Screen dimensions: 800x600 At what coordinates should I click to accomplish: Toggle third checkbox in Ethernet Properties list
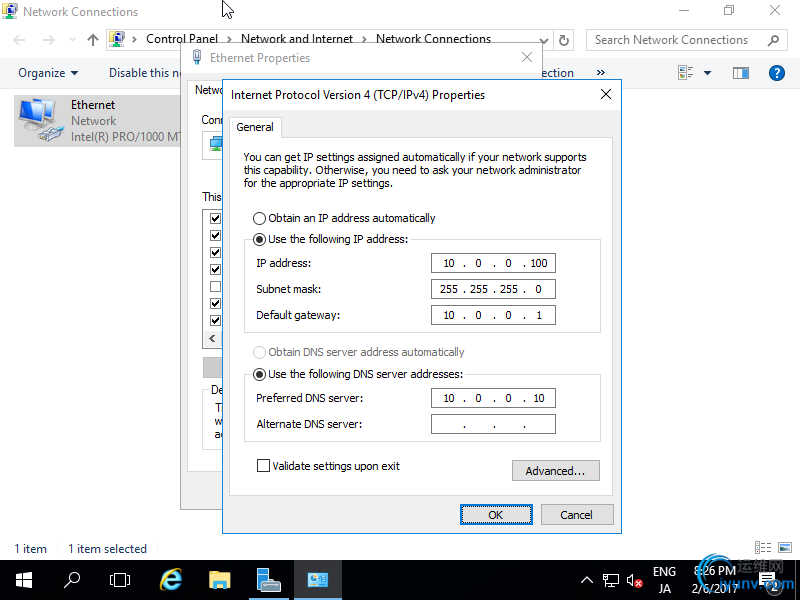coord(215,253)
